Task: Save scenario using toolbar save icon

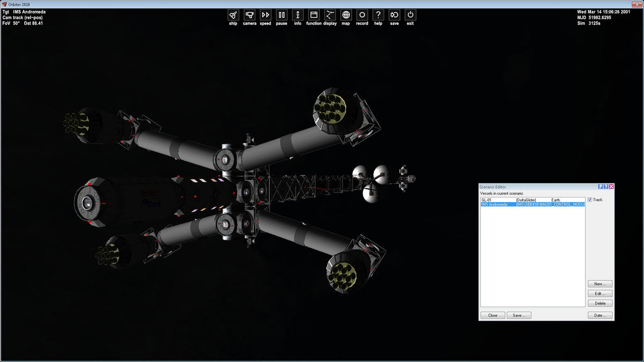Action: (x=394, y=15)
